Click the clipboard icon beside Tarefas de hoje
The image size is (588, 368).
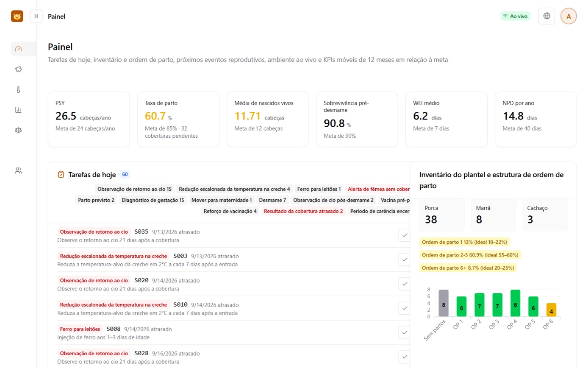point(61,174)
